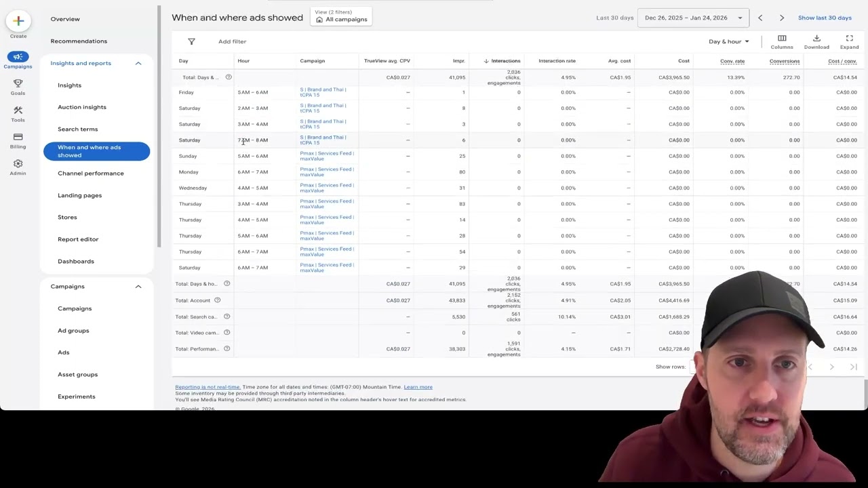Open the Report editor
Screen dimensions: 868x488
[x=78, y=239]
